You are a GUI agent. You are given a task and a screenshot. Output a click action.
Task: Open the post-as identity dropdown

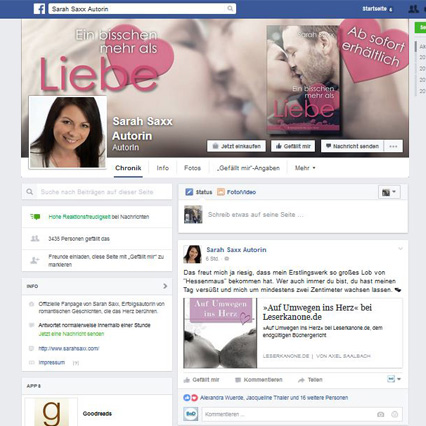389,192
